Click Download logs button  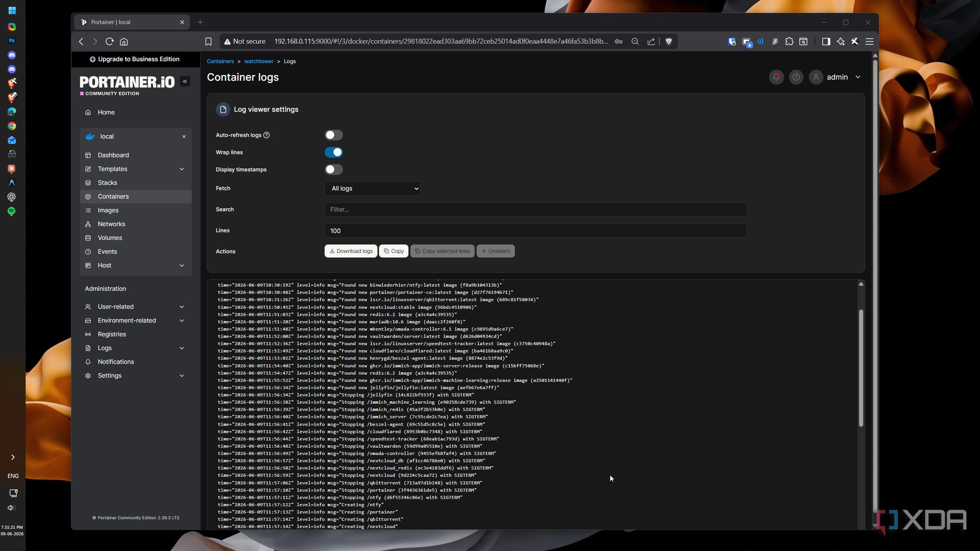[x=351, y=251]
